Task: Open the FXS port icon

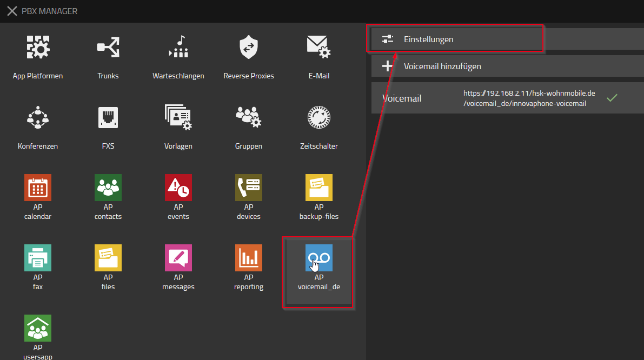Action: click(x=108, y=117)
